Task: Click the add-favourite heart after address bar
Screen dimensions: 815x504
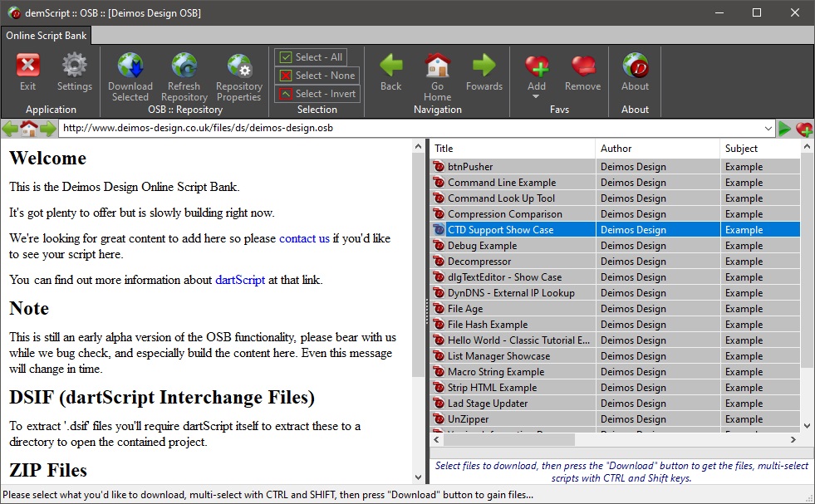Action: coord(804,129)
